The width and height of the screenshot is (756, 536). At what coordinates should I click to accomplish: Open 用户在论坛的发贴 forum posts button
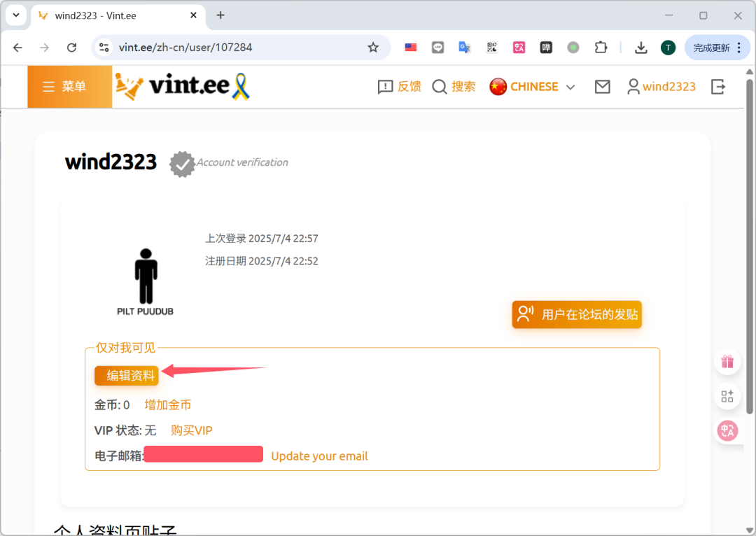click(577, 314)
